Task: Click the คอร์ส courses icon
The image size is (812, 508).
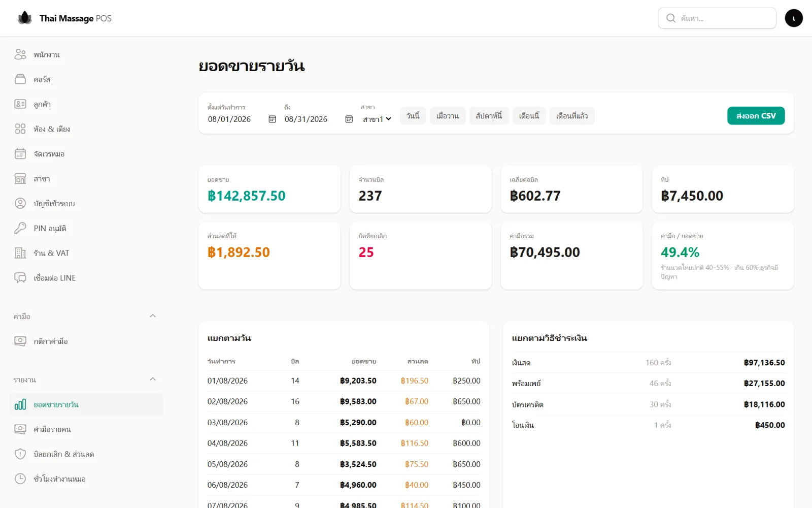Action: click(x=20, y=79)
